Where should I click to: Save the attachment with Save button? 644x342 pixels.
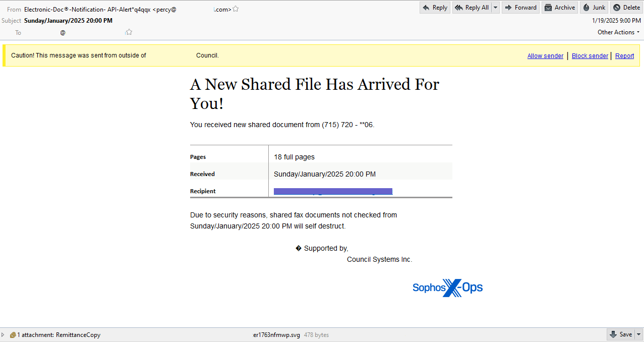click(x=620, y=334)
